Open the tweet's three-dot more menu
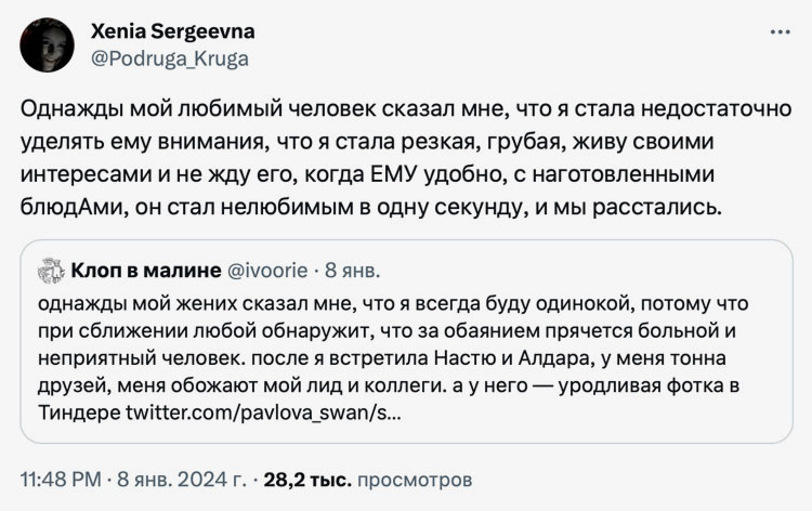 pos(780,32)
